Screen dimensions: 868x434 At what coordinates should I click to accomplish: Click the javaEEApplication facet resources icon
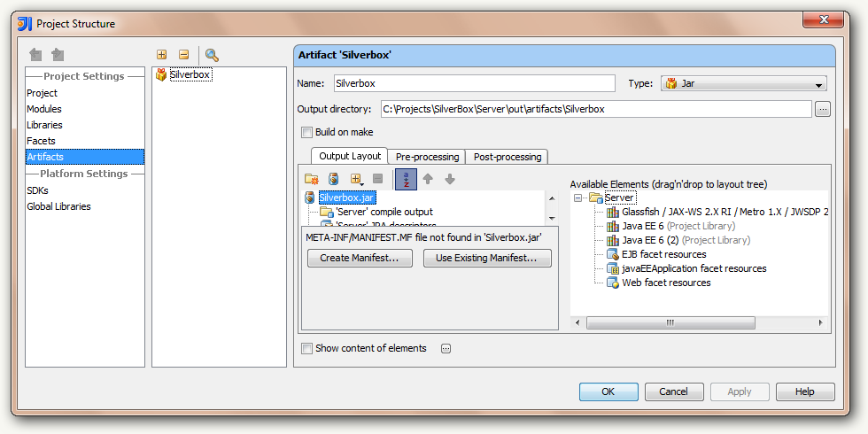pos(612,268)
